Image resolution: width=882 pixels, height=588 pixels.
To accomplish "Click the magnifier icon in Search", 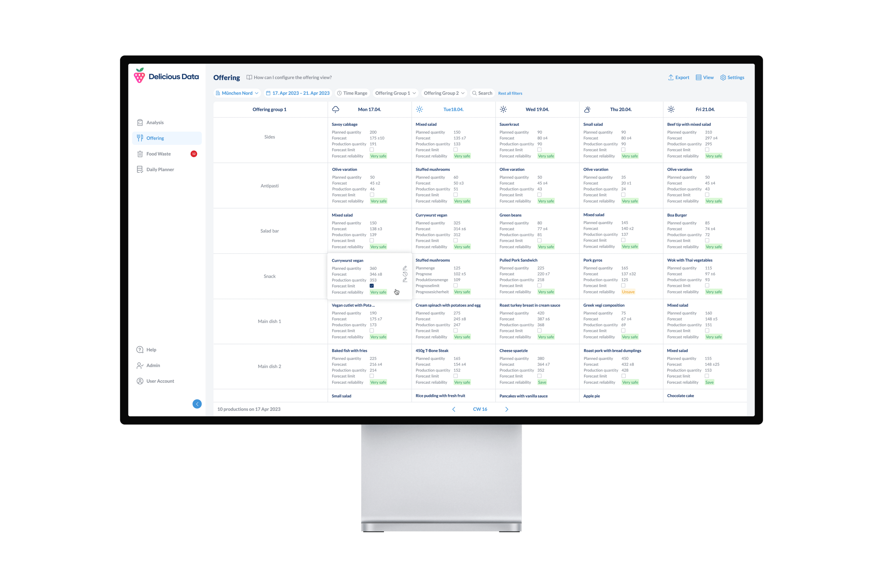I will [x=474, y=93].
